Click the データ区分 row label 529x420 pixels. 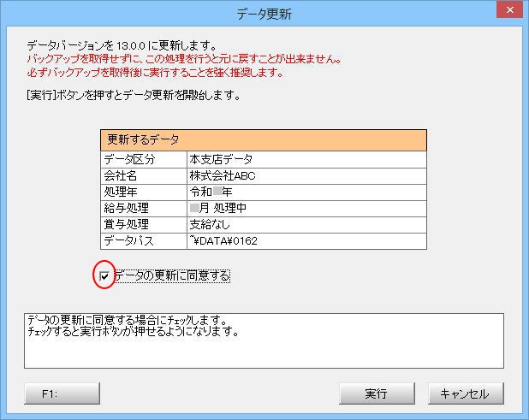coord(144,159)
